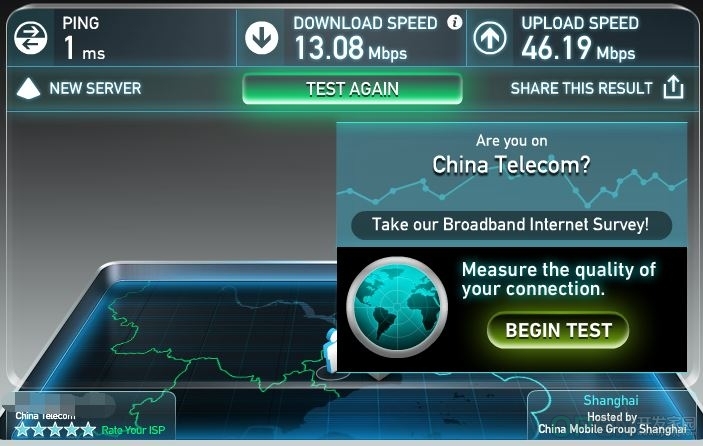
Task: Click the 13.08 Mbps download result
Action: coord(351,48)
